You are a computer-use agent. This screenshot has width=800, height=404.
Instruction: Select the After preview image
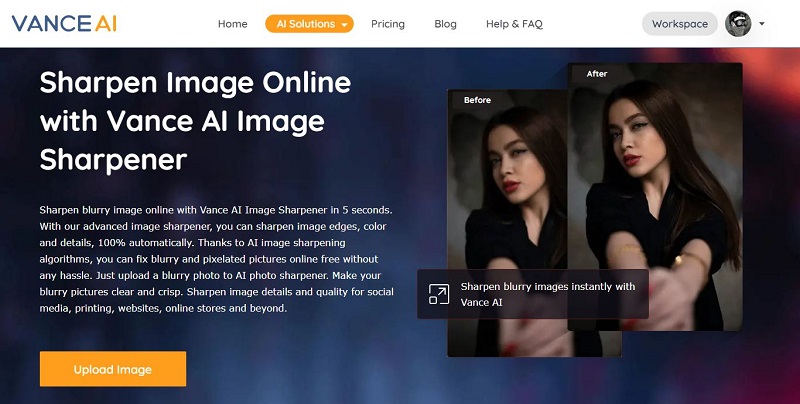(x=655, y=196)
